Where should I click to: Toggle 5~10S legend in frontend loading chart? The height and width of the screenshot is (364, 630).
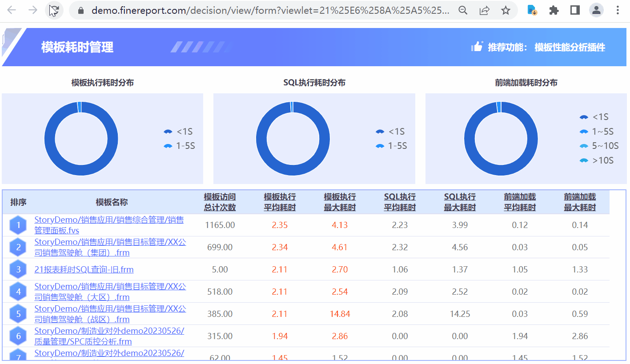click(x=599, y=146)
